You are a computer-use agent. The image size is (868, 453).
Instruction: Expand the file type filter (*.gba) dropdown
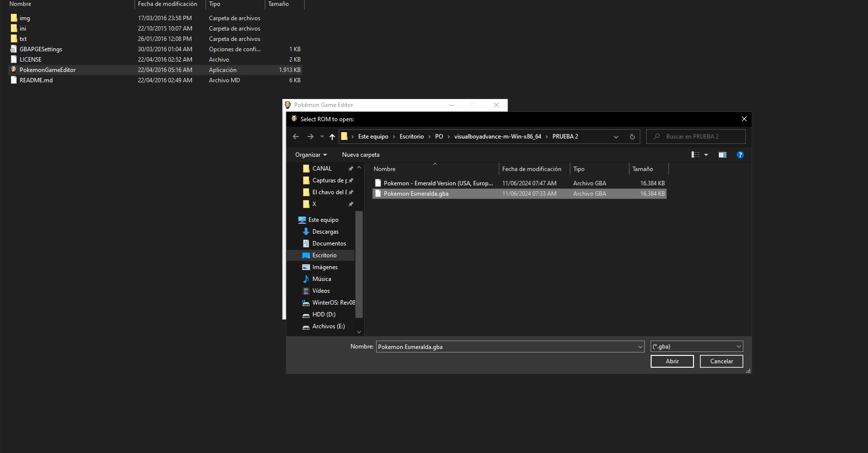[x=738, y=347]
